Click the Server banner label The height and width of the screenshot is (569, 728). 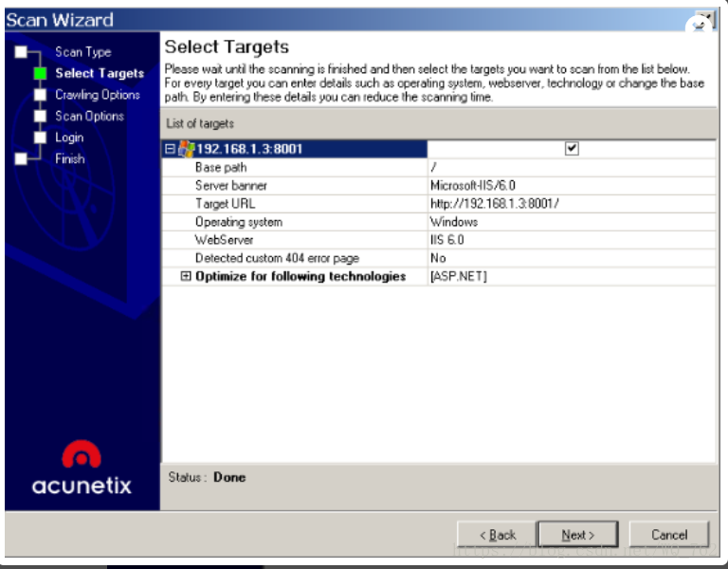[x=230, y=185]
